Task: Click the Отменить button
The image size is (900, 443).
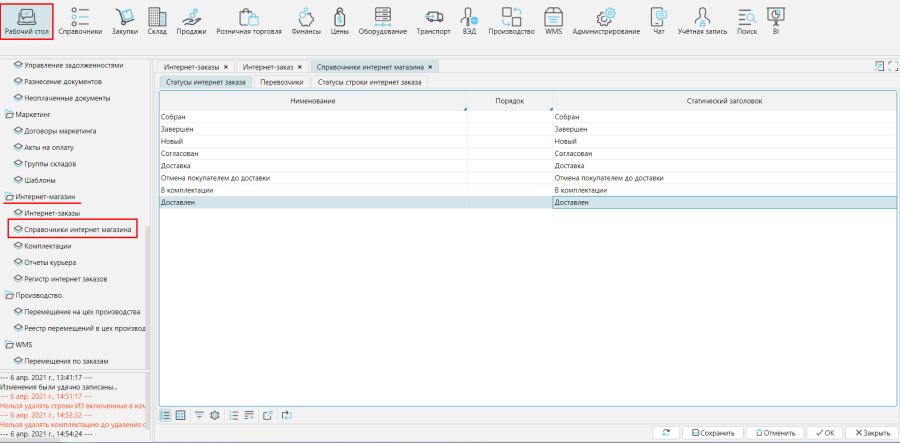Action: coord(776,433)
